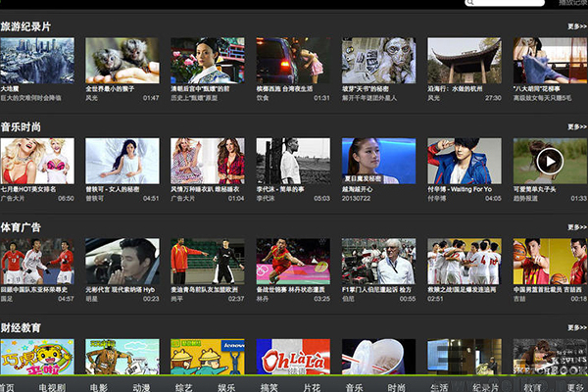Image resolution: width=588 pixels, height=392 pixels.
Task: Switch to the 教育 tab
Action: click(532, 387)
